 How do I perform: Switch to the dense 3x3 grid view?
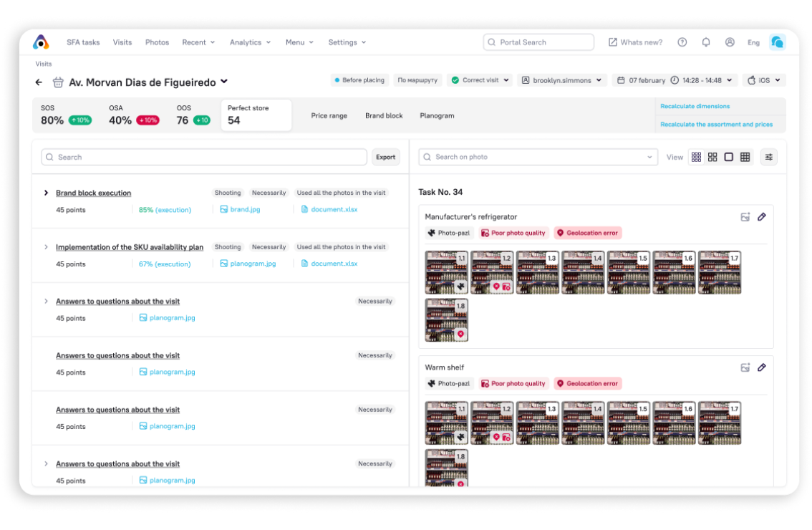tap(696, 157)
